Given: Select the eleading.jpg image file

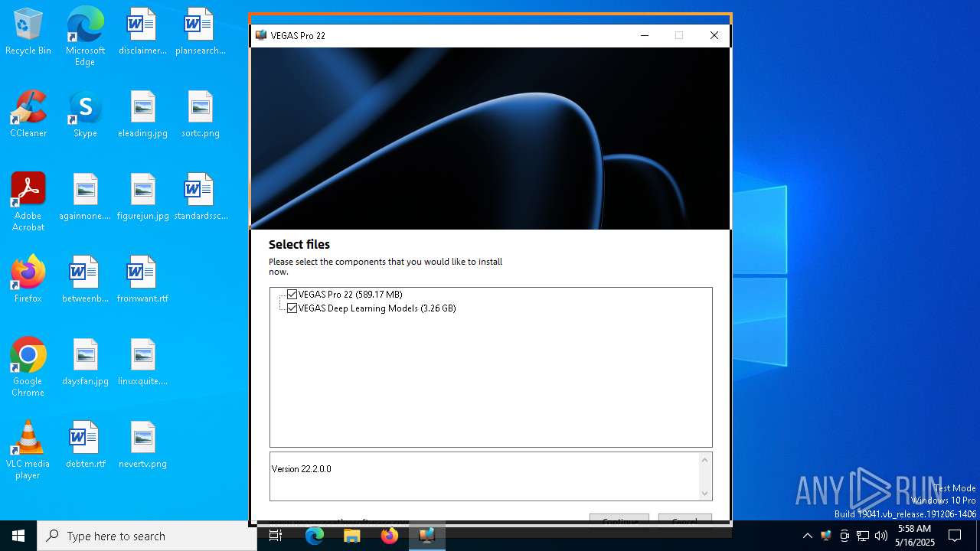Looking at the screenshot, I should pyautogui.click(x=142, y=115).
